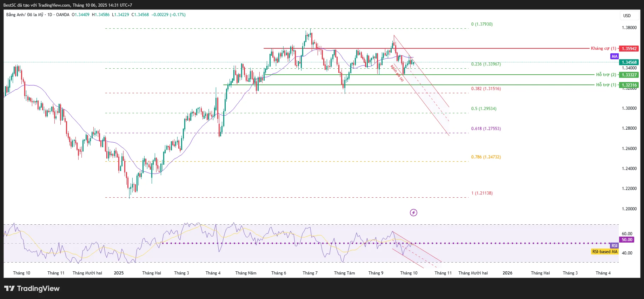Open the USD currency selector
The image size is (644, 299).
pos(627,16)
